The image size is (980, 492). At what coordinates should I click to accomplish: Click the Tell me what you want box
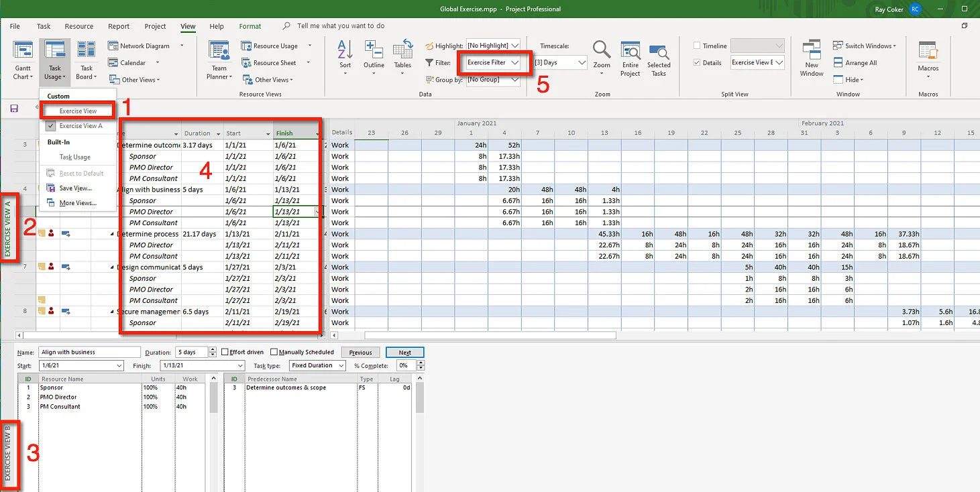click(x=341, y=25)
